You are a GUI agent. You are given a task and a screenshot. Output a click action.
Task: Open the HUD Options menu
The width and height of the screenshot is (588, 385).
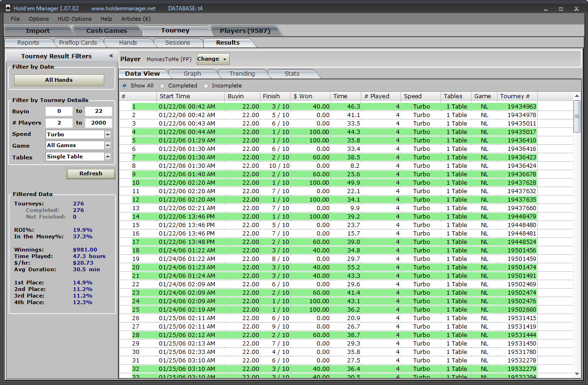click(x=75, y=19)
